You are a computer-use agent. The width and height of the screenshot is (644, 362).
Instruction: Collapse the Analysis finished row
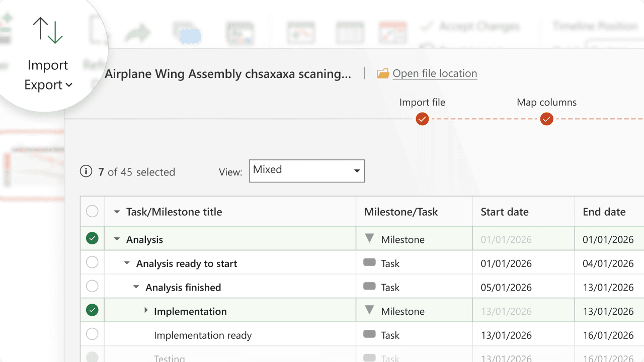136,287
